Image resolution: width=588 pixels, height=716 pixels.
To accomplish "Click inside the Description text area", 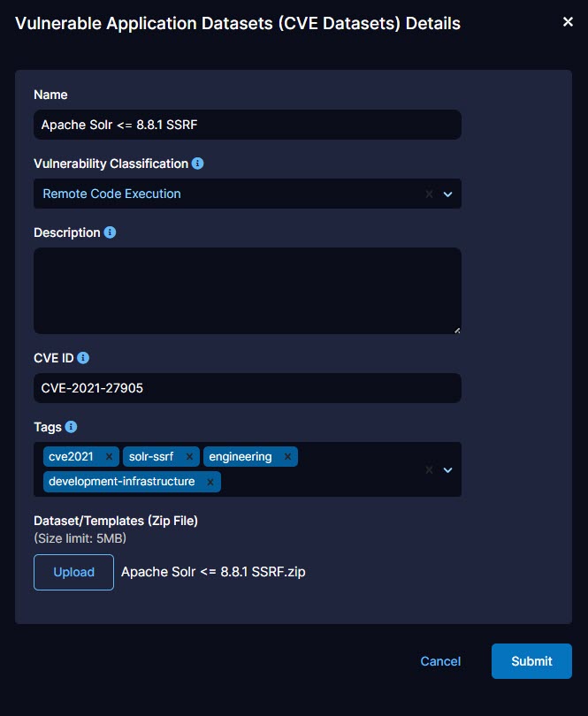I will click(x=247, y=290).
